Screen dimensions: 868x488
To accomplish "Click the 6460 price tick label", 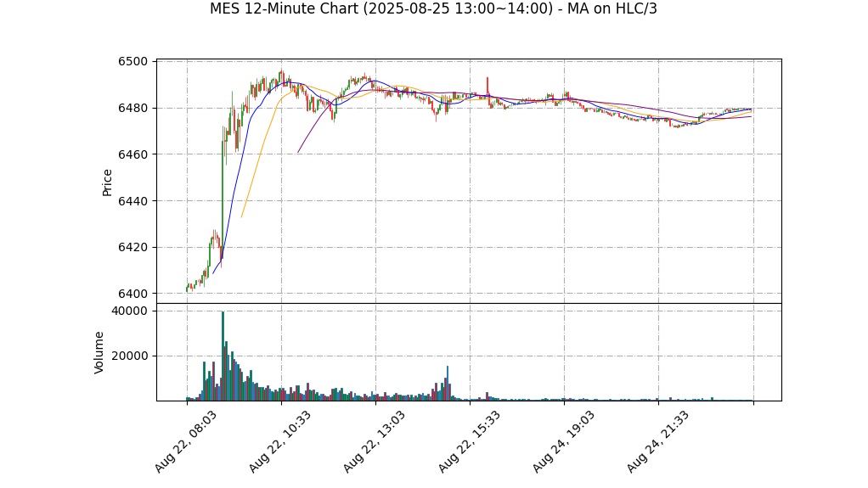I will coord(132,154).
